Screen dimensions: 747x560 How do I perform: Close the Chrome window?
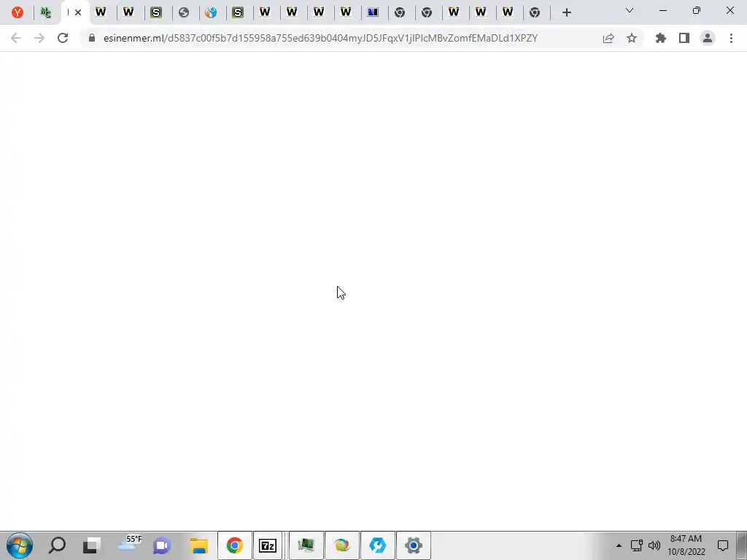[x=729, y=10]
